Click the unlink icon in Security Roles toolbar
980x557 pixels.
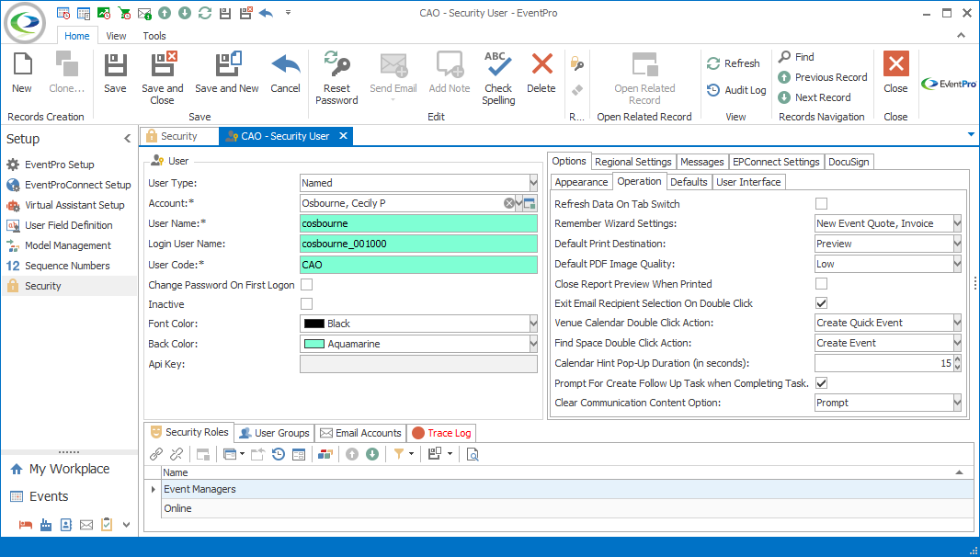pos(177,454)
